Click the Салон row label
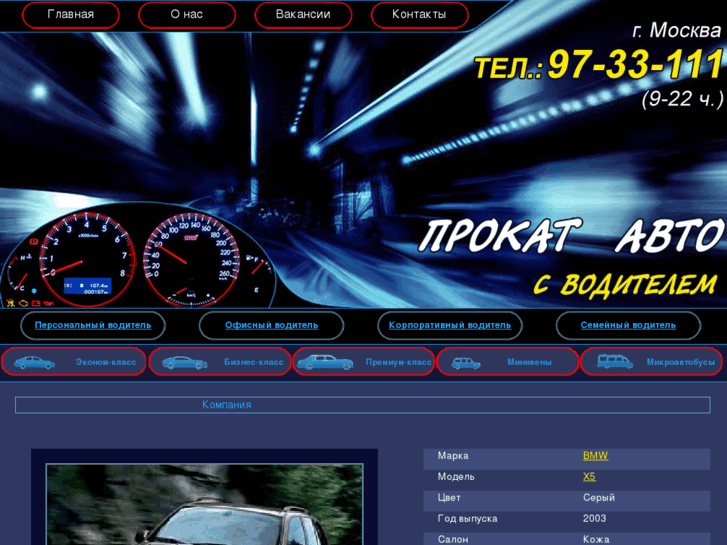The height and width of the screenshot is (545, 727). 453,539
